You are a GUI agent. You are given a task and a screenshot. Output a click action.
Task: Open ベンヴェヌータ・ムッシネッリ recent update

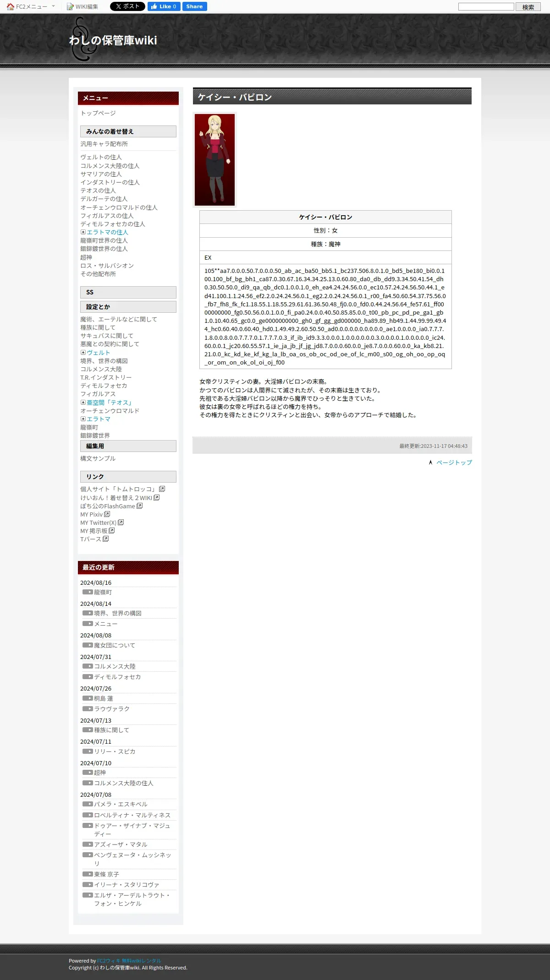pos(132,859)
